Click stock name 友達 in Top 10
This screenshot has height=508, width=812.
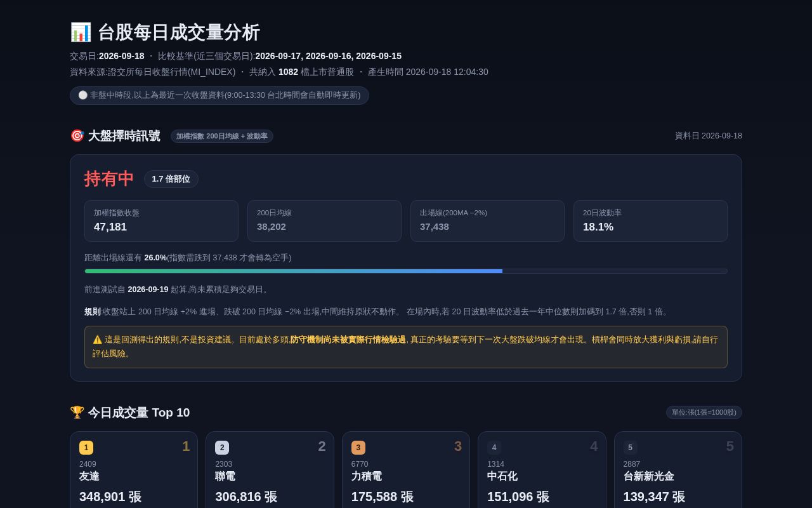[89, 476]
